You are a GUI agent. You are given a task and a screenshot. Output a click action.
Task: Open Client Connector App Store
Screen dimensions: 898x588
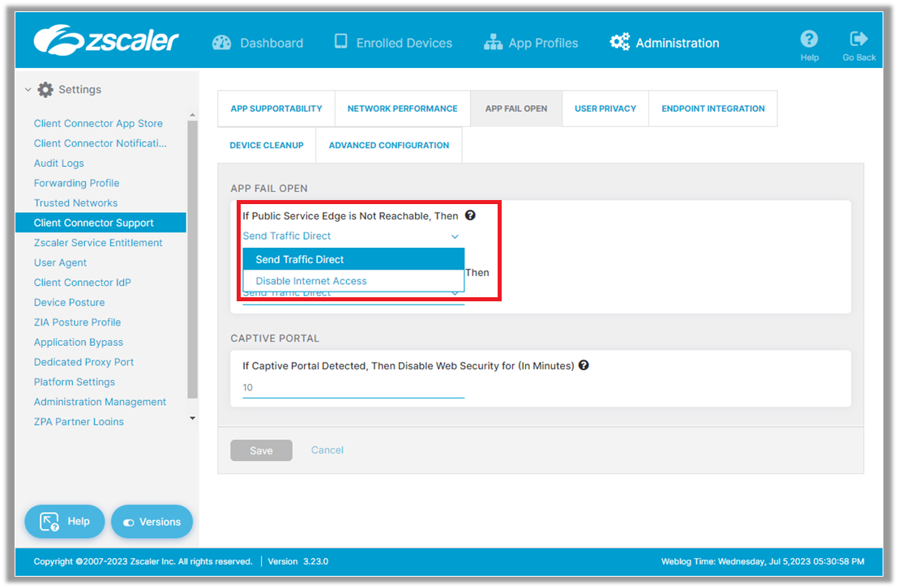98,123
